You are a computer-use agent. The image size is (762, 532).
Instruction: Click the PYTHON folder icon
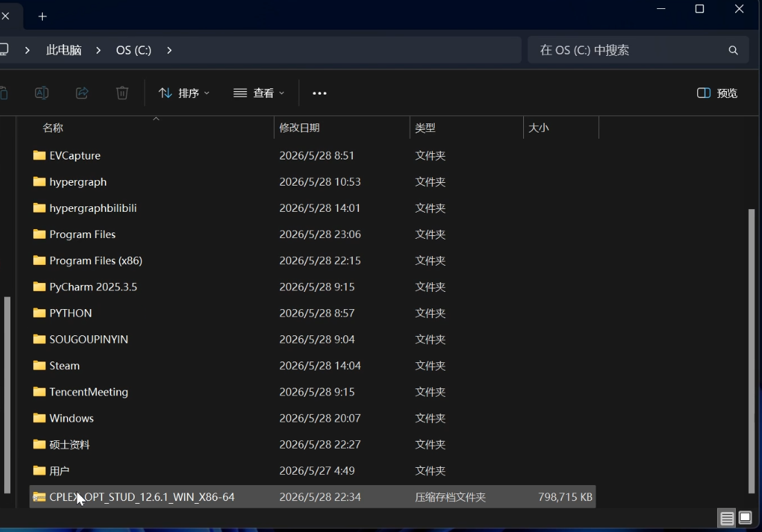pos(39,313)
